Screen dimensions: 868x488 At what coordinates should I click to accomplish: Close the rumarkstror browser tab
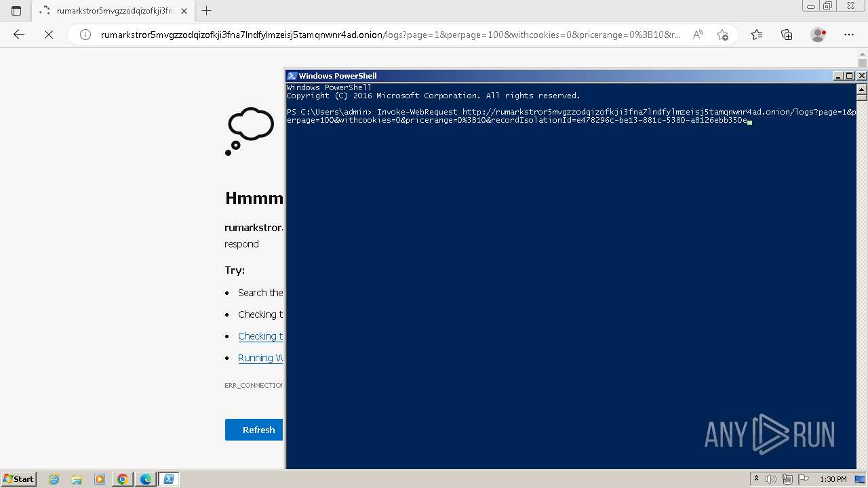click(x=184, y=11)
